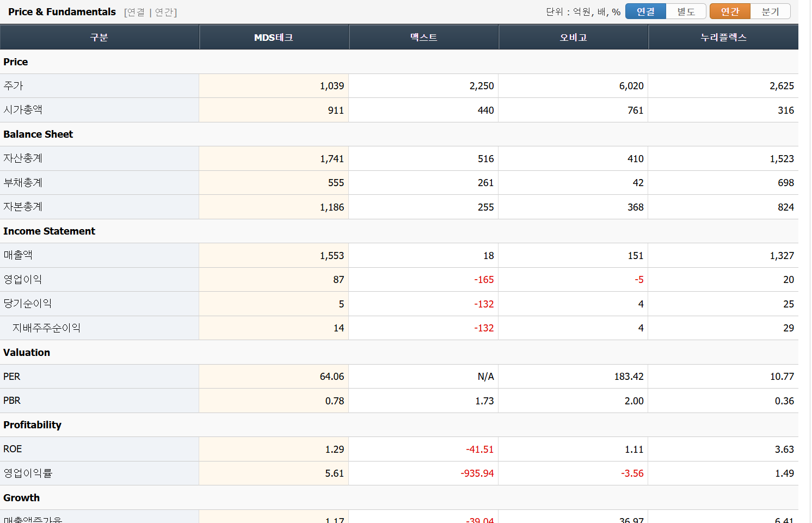The image size is (812, 523).
Task: Select the 자본총계 row label
Action: click(x=23, y=207)
